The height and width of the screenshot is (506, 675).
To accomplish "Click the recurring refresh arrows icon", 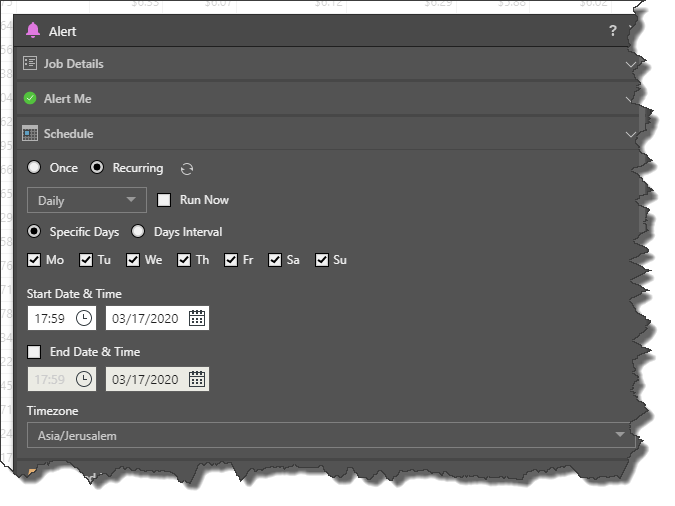I will (x=187, y=169).
